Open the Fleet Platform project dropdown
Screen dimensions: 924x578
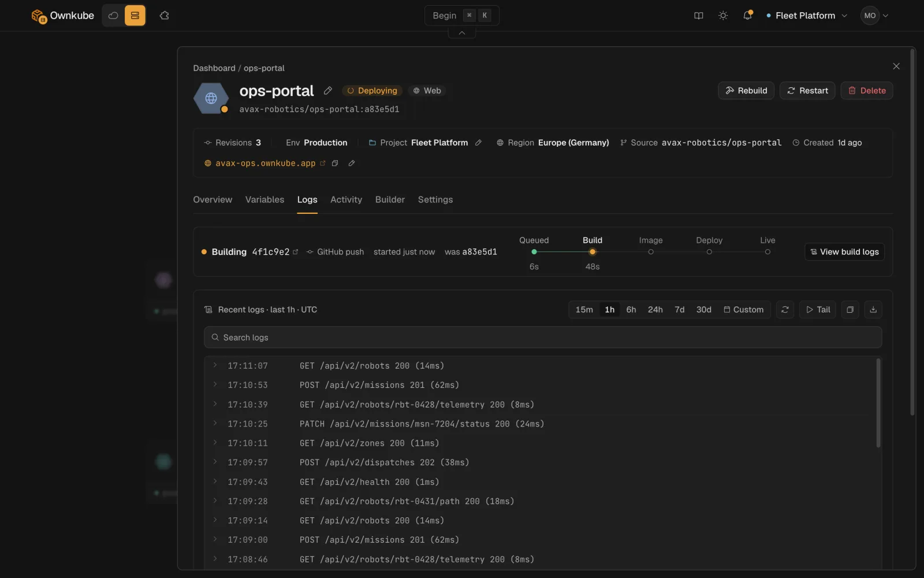click(x=807, y=16)
